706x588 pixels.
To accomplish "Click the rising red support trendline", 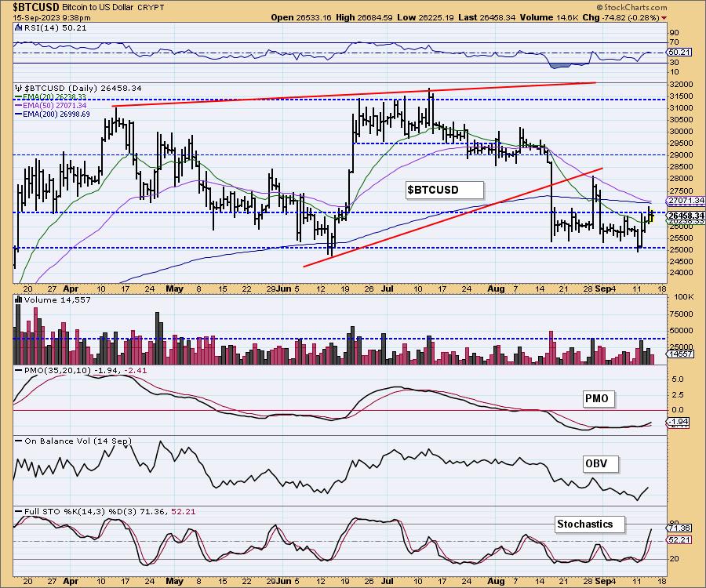I will tap(453, 217).
